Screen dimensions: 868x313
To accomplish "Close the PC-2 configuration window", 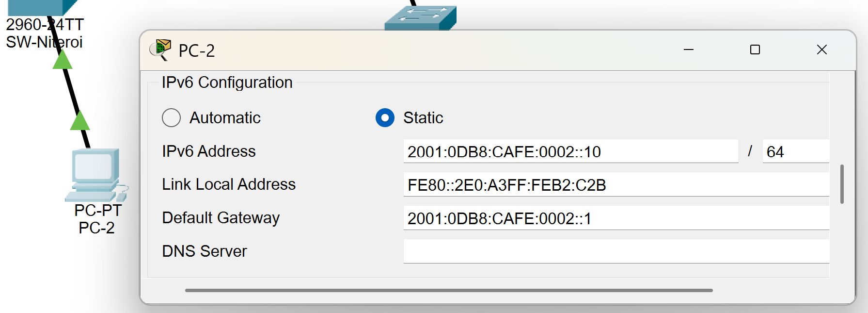I will pyautogui.click(x=821, y=49).
